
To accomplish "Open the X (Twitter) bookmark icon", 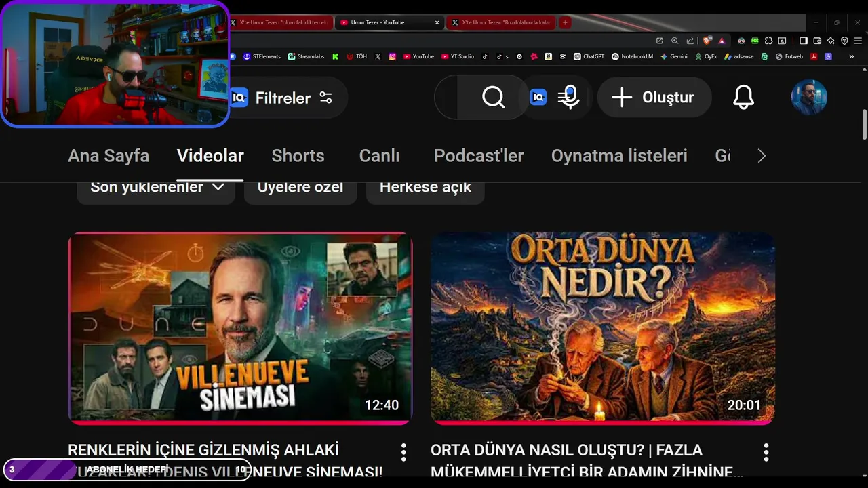I will click(x=378, y=56).
